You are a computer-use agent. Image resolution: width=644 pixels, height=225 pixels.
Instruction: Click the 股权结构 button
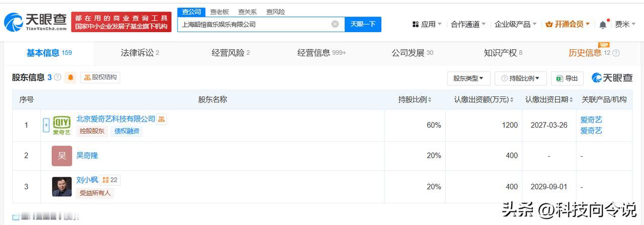pos(100,77)
